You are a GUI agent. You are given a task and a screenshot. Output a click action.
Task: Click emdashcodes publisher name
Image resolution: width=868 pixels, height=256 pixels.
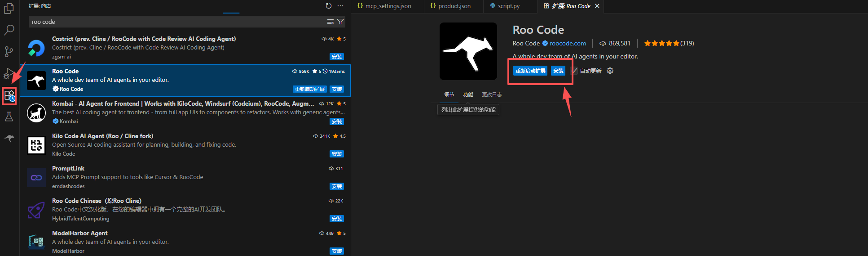pyautogui.click(x=68, y=186)
